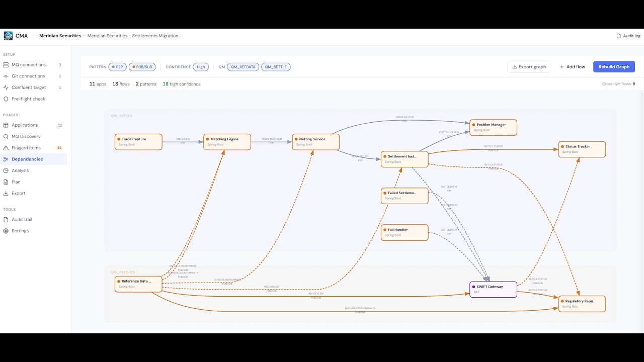Click the Flagged items icon
Image resolution: width=644 pixels, height=362 pixels.
click(6, 148)
